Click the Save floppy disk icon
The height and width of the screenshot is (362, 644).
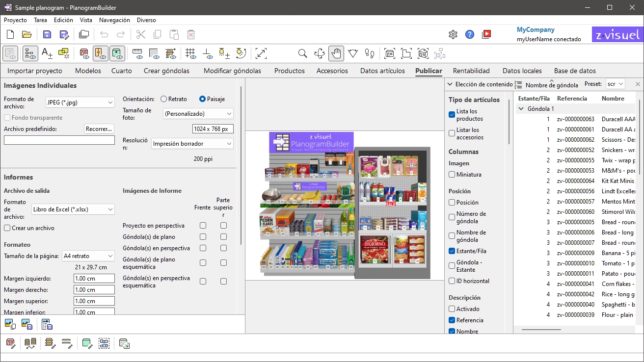click(47, 34)
